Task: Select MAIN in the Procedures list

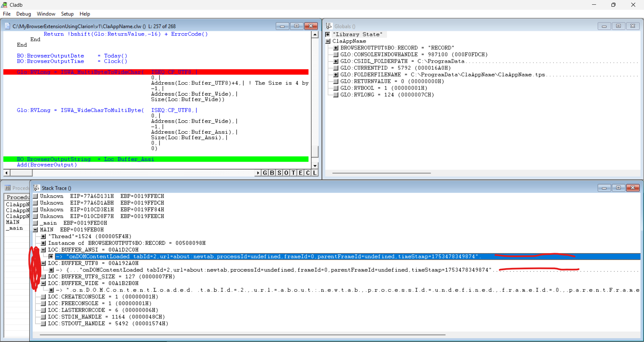Action: (13, 222)
